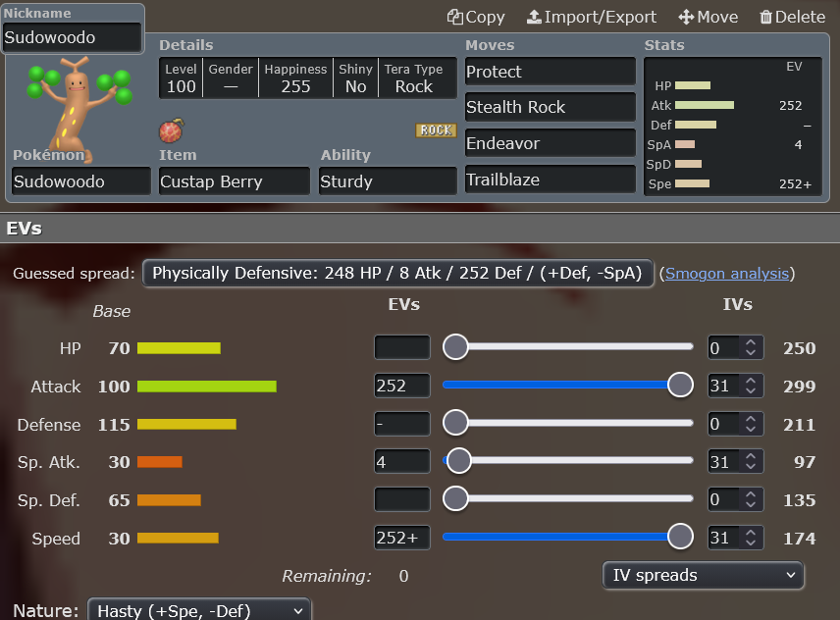Select the Pokémon name field
Screen dimensions: 840x620
80,181
